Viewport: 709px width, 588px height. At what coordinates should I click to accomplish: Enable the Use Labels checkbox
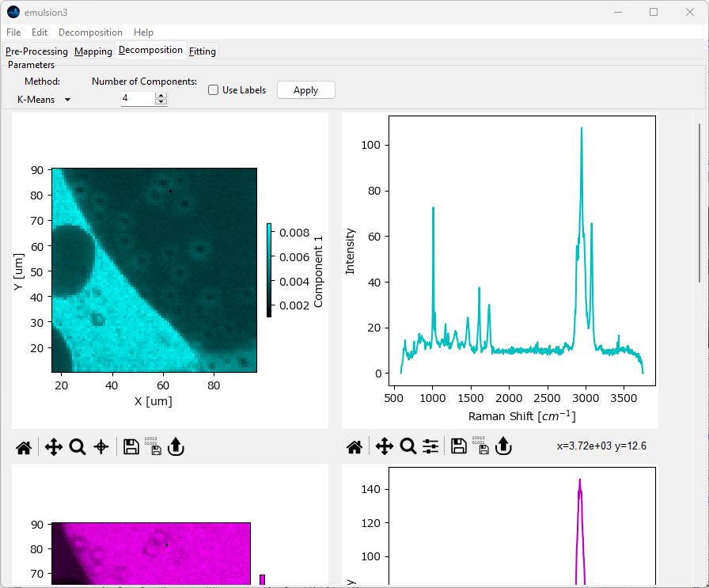click(x=214, y=90)
